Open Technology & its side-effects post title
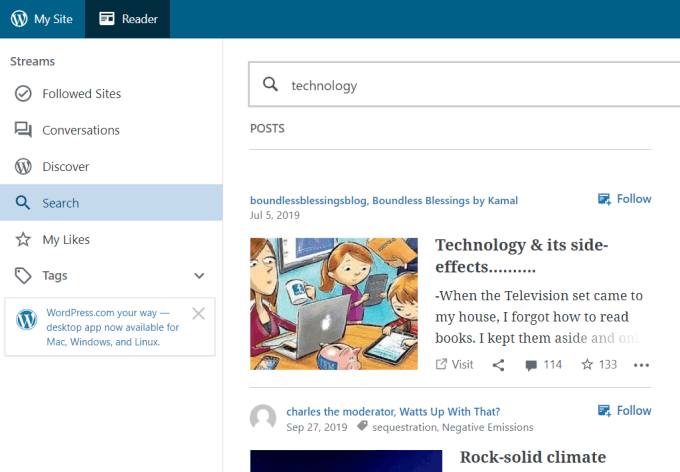680x472 pixels. (521, 256)
